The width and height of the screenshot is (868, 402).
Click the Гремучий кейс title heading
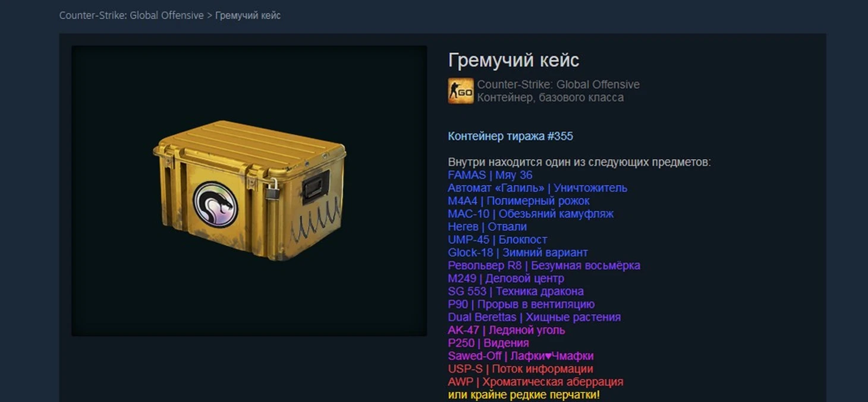pyautogui.click(x=514, y=60)
